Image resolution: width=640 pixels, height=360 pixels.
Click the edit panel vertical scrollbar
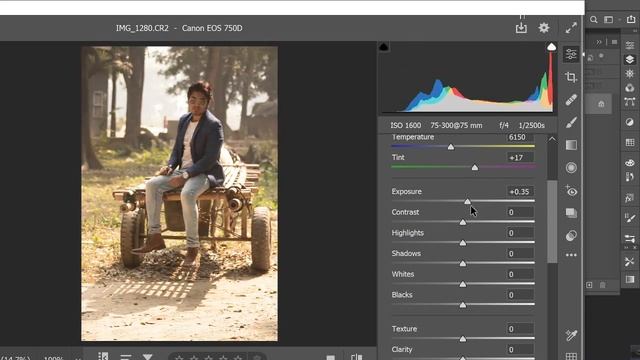tap(552, 221)
